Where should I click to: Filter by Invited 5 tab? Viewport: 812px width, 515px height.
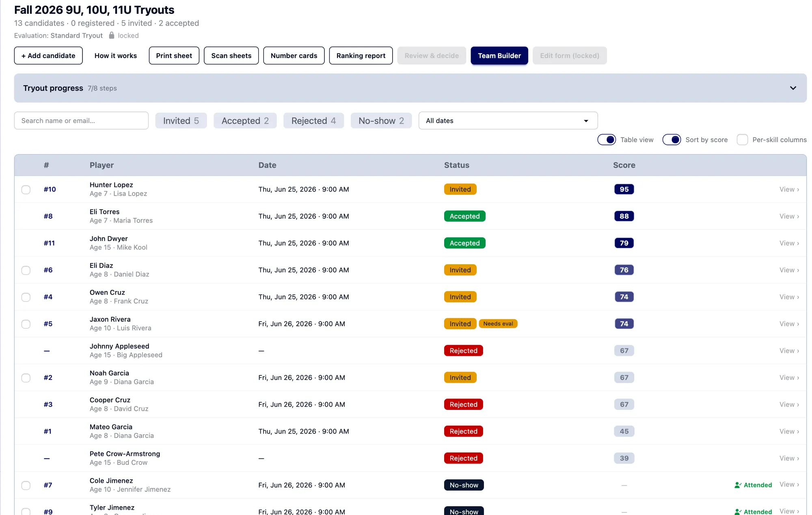(x=181, y=121)
